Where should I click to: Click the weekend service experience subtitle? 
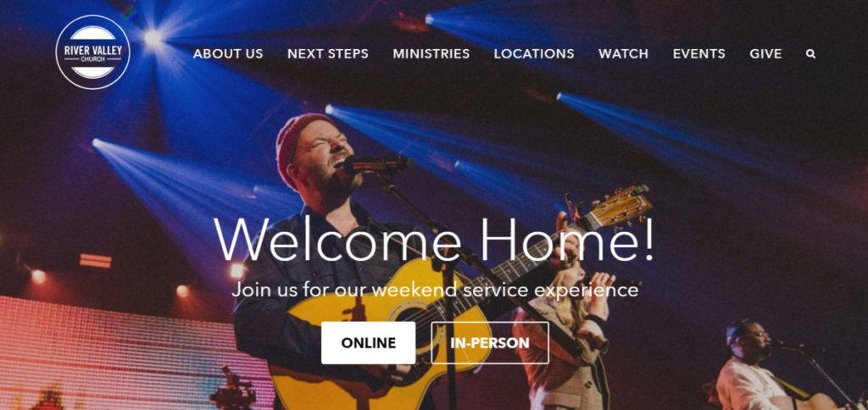pyautogui.click(x=435, y=290)
